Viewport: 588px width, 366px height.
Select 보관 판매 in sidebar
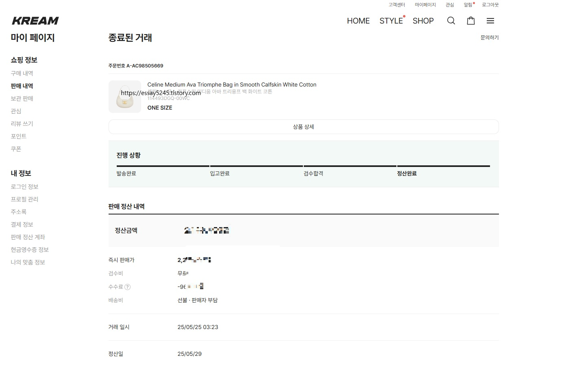click(x=22, y=98)
